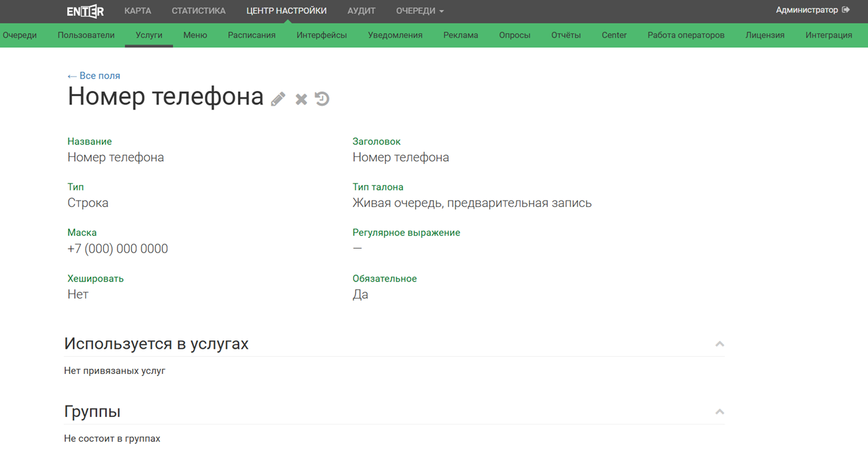The image size is (868, 467).
Task: Switch to the Расписания tab
Action: [x=252, y=35]
